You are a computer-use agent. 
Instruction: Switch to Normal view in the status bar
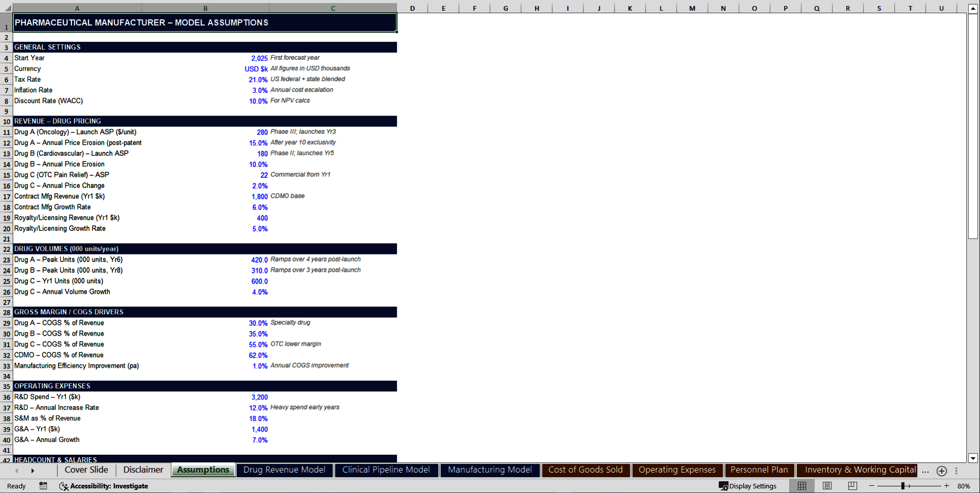coord(801,486)
